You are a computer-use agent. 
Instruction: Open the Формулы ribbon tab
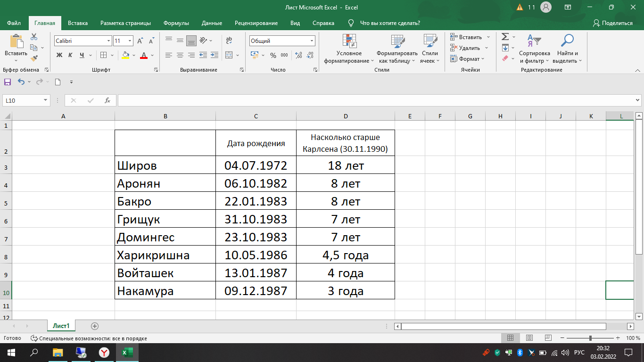[176, 23]
